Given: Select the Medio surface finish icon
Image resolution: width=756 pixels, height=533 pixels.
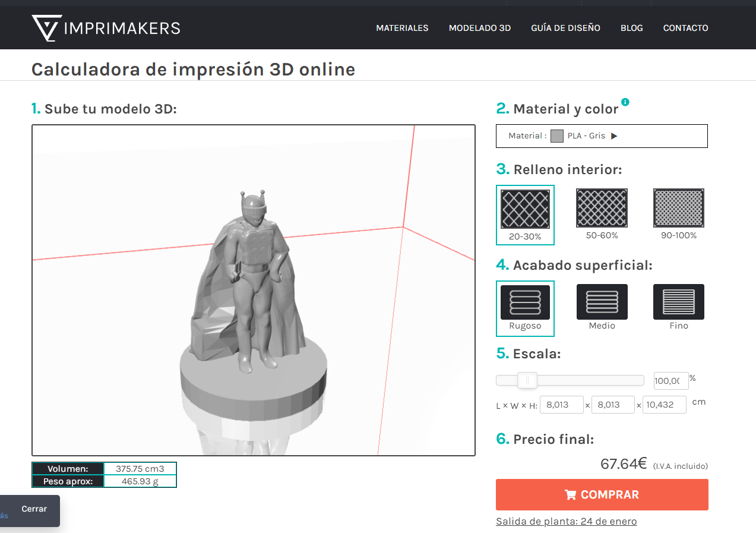Looking at the screenshot, I should [x=602, y=302].
